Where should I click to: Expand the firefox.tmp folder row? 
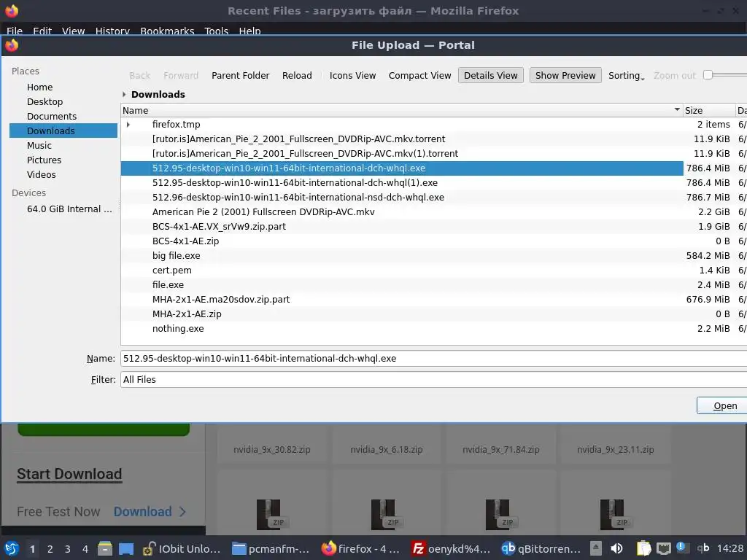(128, 124)
